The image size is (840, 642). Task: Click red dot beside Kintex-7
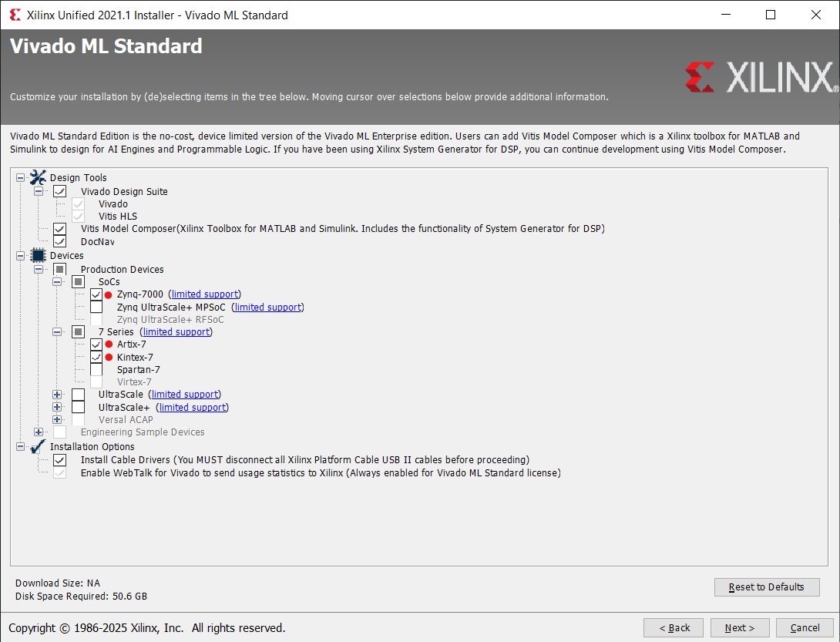pos(109,357)
